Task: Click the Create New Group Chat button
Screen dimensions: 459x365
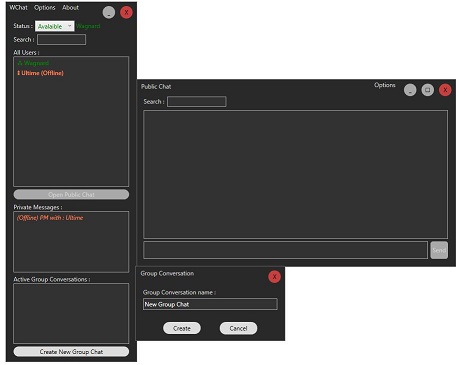Action: click(x=71, y=351)
